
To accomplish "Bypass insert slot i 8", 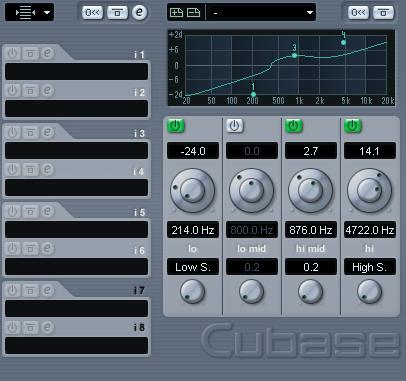I will [30, 328].
